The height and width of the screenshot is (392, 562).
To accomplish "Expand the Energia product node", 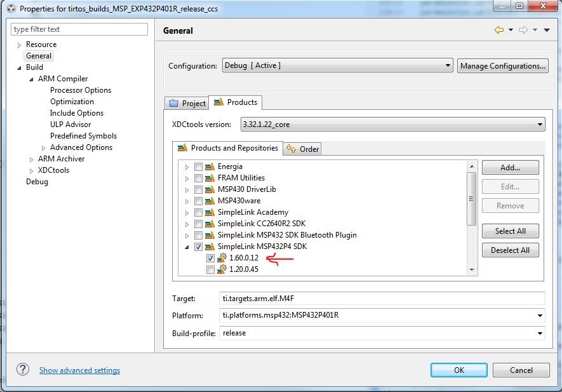I will click(x=187, y=167).
